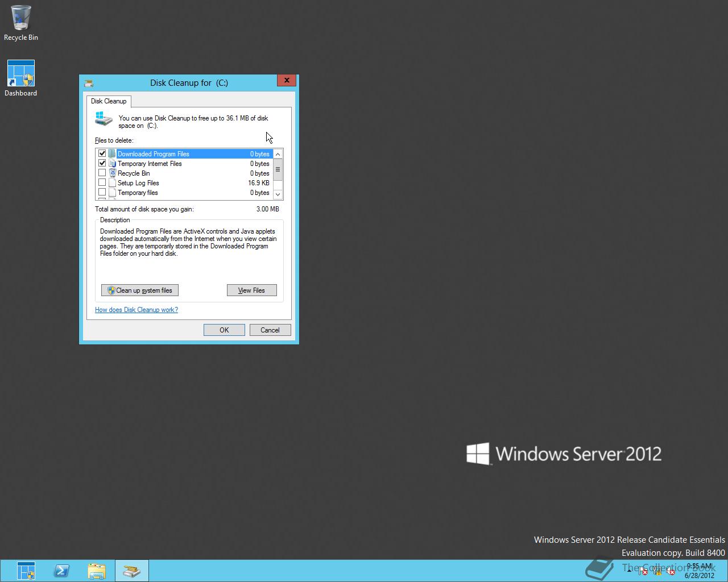Click the description text about ActiveX controls

[x=188, y=243]
